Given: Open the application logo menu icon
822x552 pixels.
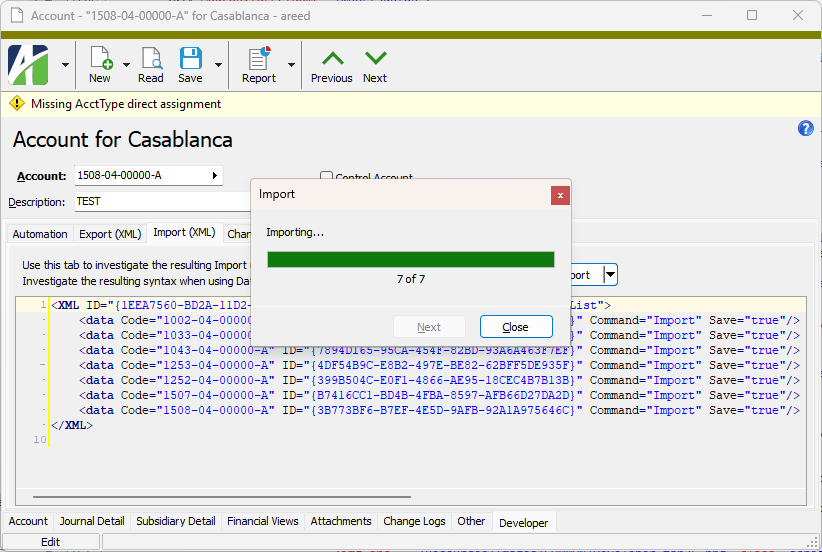Looking at the screenshot, I should click(28, 64).
